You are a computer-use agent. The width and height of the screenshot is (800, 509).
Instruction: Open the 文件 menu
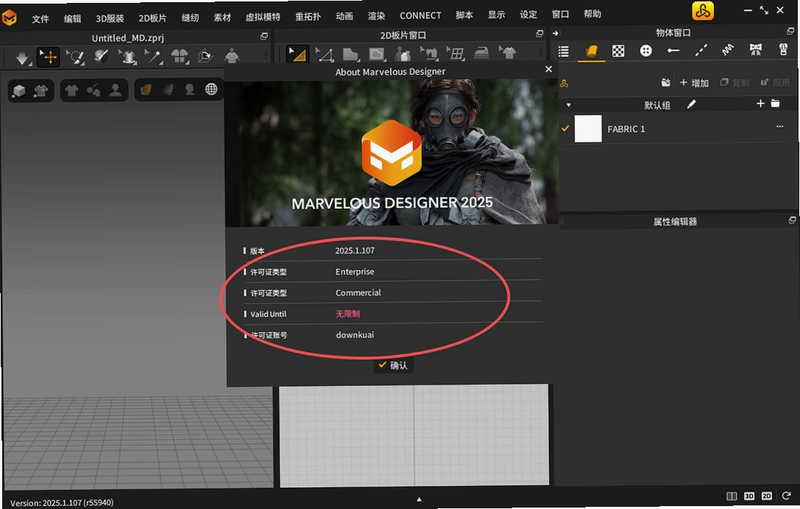coord(40,19)
